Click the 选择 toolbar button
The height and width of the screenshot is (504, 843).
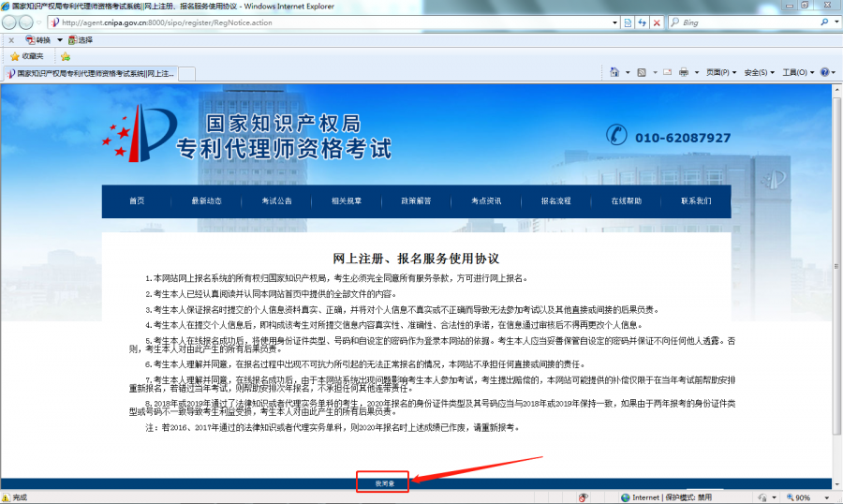click(81, 40)
